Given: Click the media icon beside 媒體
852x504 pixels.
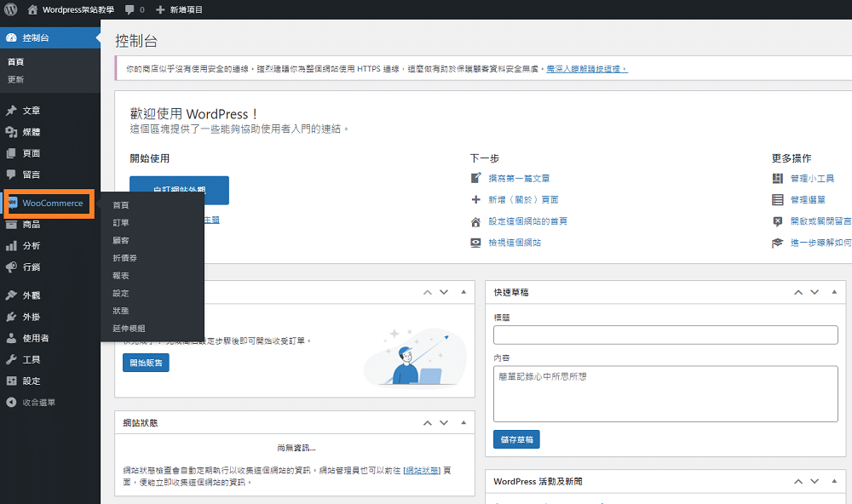Looking at the screenshot, I should pos(11,132).
